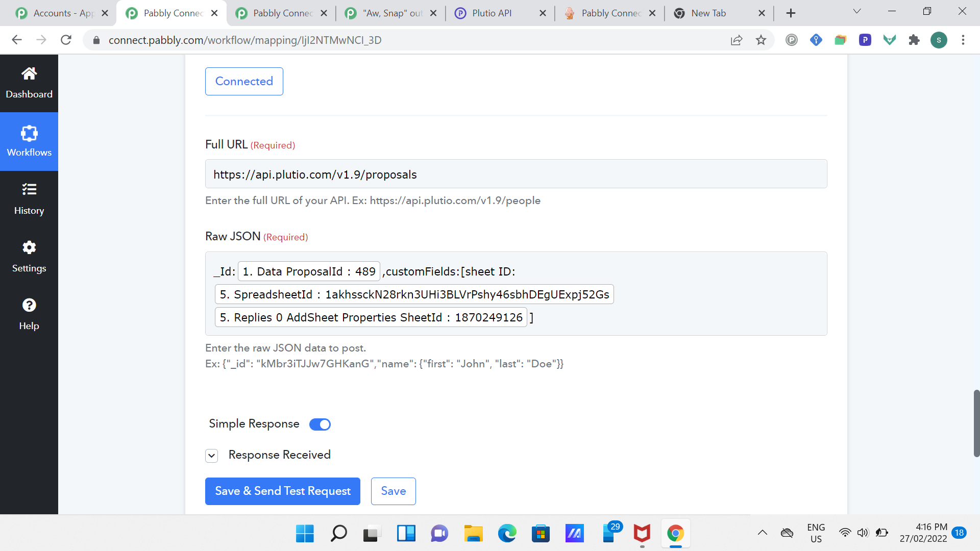Open the tab search dropdown chevron

(x=857, y=11)
